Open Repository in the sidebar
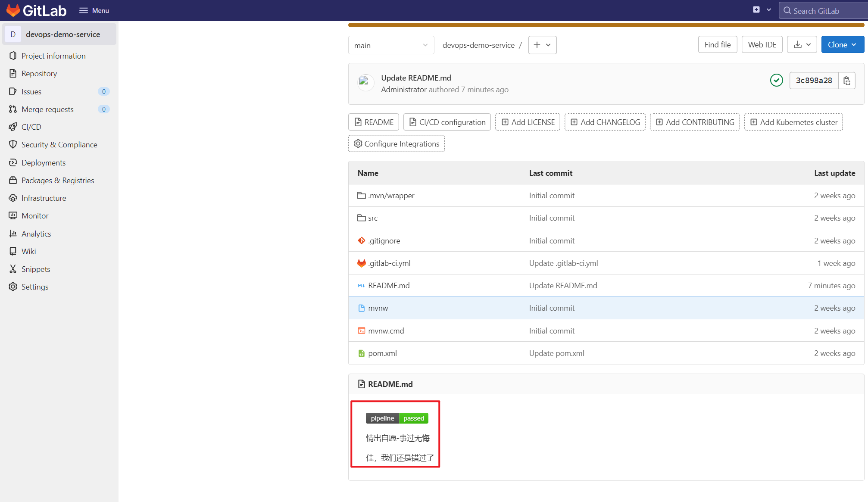Image resolution: width=868 pixels, height=502 pixels. 39,74
